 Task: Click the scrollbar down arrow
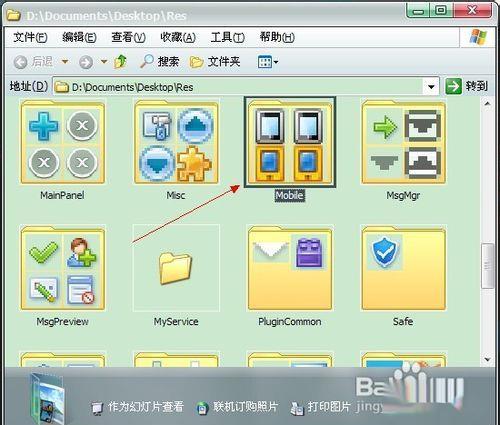pos(487,359)
